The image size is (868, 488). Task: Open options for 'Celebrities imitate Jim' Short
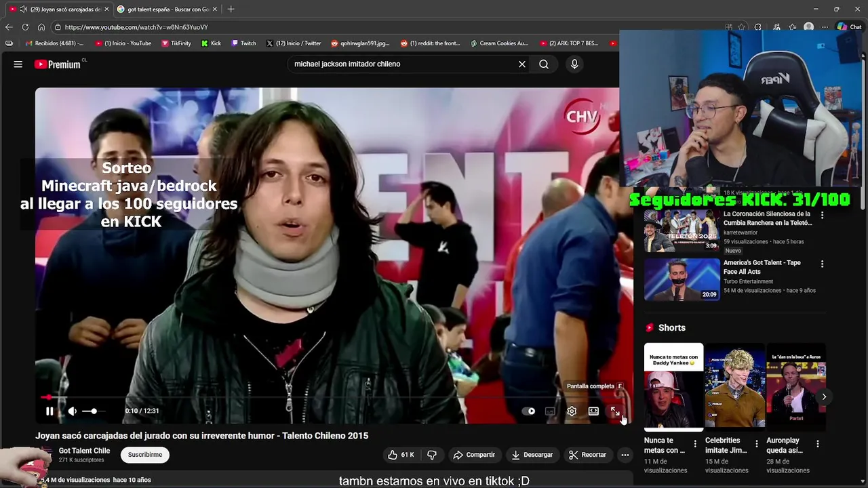pyautogui.click(x=756, y=444)
